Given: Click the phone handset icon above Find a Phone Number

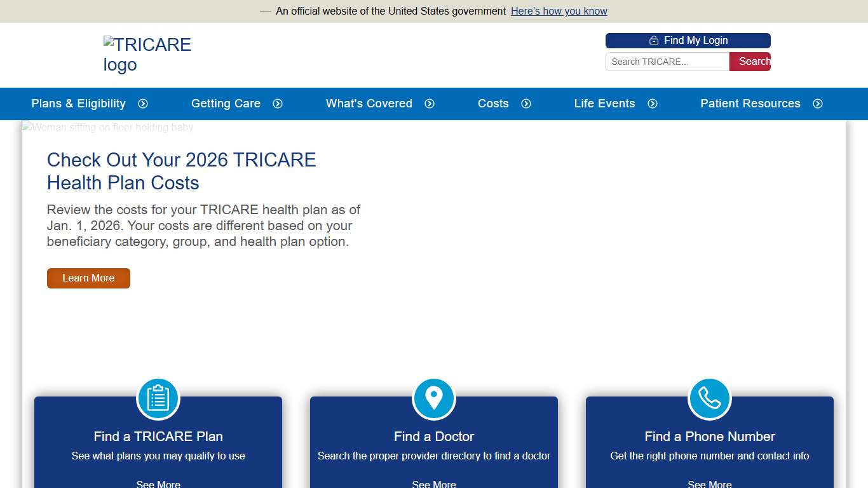Looking at the screenshot, I should 710,398.
